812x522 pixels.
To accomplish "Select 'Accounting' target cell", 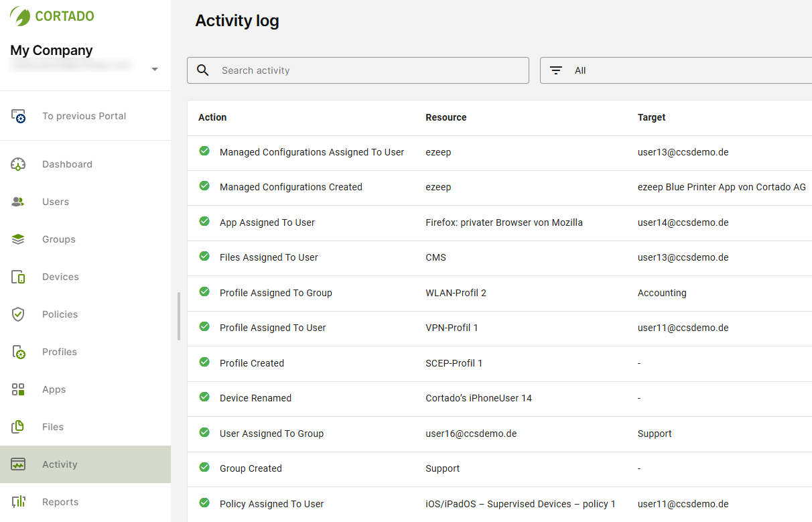I will pyautogui.click(x=662, y=293).
